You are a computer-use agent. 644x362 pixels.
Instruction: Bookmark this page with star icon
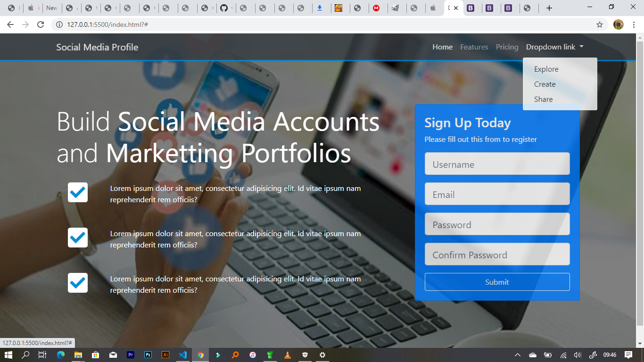[600, 25]
